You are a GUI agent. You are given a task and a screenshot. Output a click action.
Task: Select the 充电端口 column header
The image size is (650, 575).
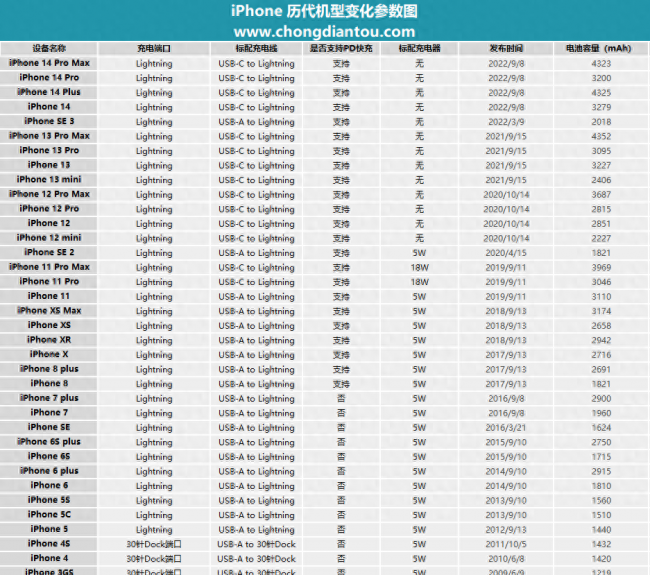point(154,49)
